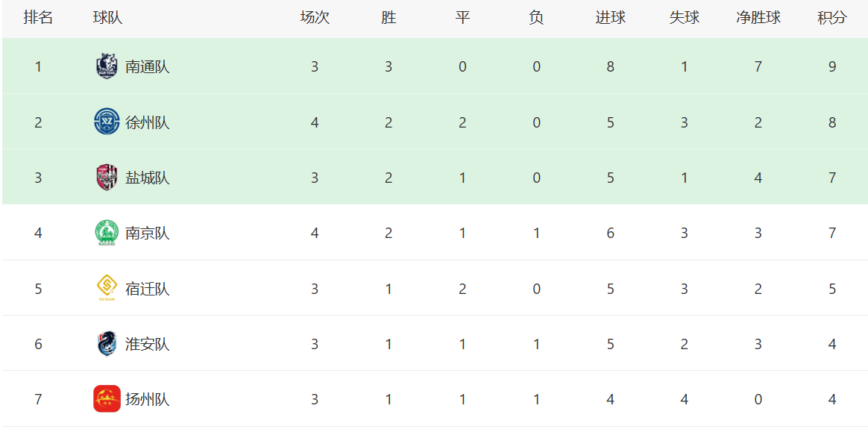Open the 南京队 team page link
This screenshot has width=868, height=432.
pos(148,233)
